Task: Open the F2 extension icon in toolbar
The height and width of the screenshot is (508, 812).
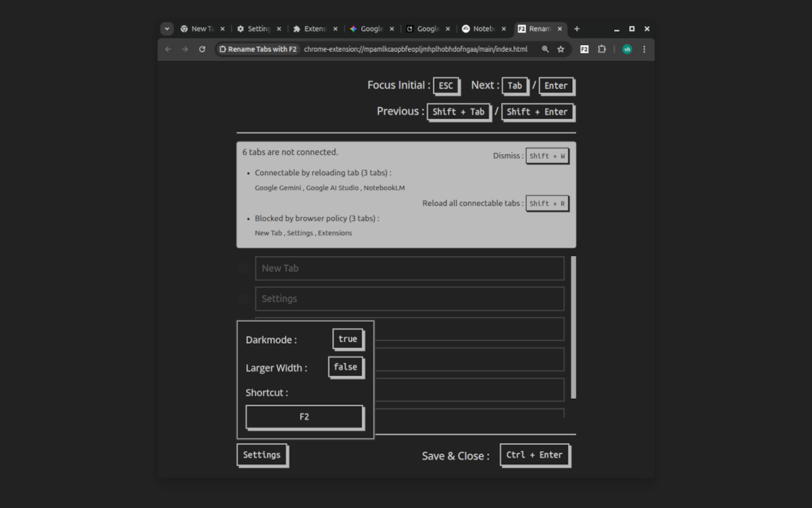Action: tap(584, 49)
